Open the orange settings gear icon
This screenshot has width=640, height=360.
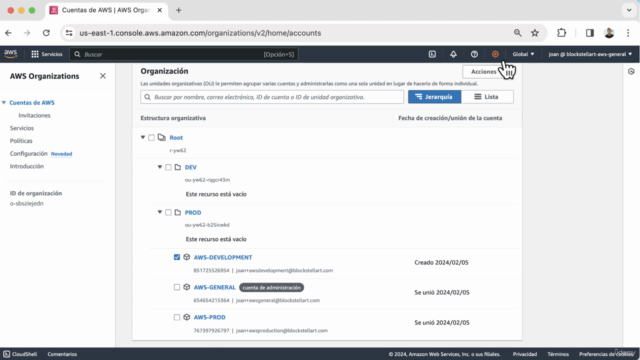pyautogui.click(x=495, y=54)
